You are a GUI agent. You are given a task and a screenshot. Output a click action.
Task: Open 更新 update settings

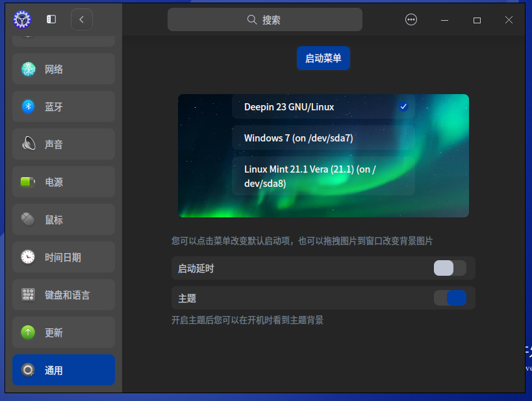point(63,332)
